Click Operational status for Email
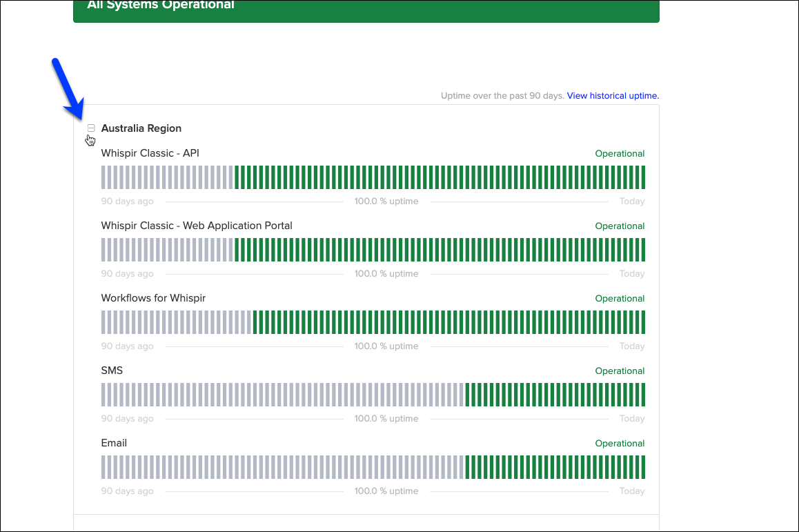799x532 pixels. point(620,443)
